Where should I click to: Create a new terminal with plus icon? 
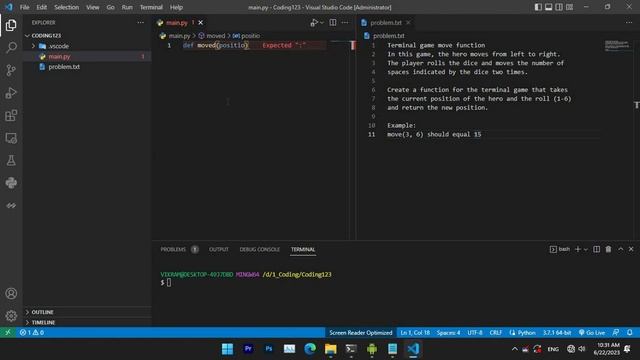coord(578,249)
